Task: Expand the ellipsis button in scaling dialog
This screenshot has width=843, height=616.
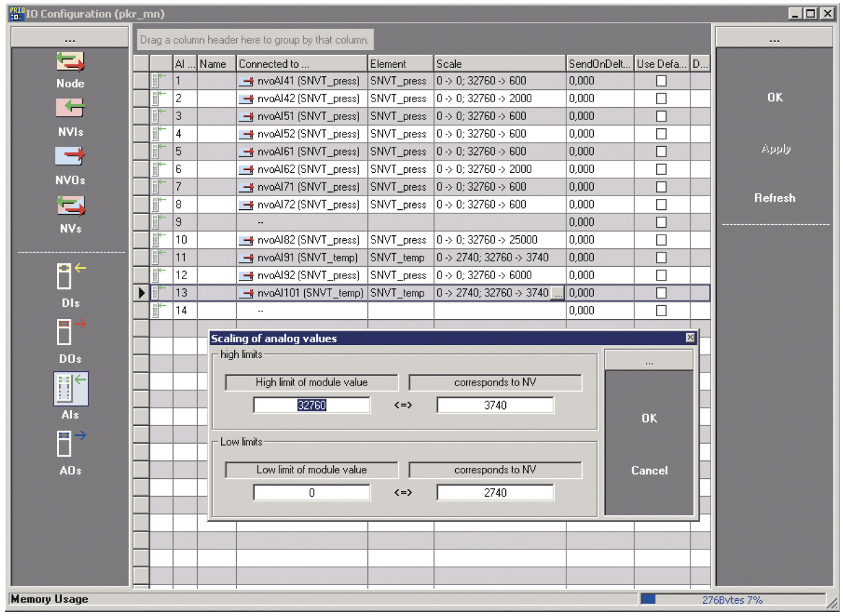Action: pyautogui.click(x=649, y=361)
